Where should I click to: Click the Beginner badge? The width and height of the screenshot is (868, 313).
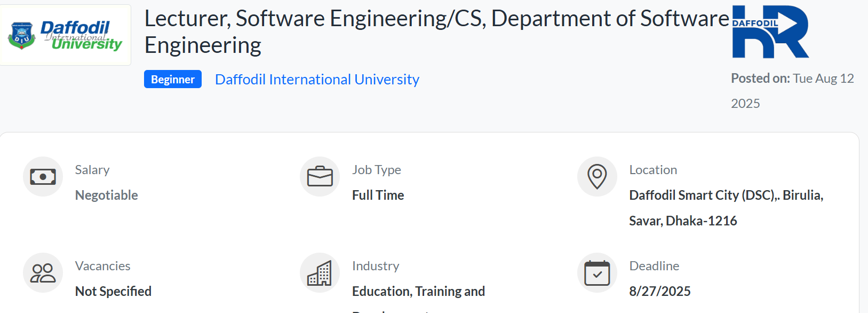pyautogui.click(x=173, y=79)
